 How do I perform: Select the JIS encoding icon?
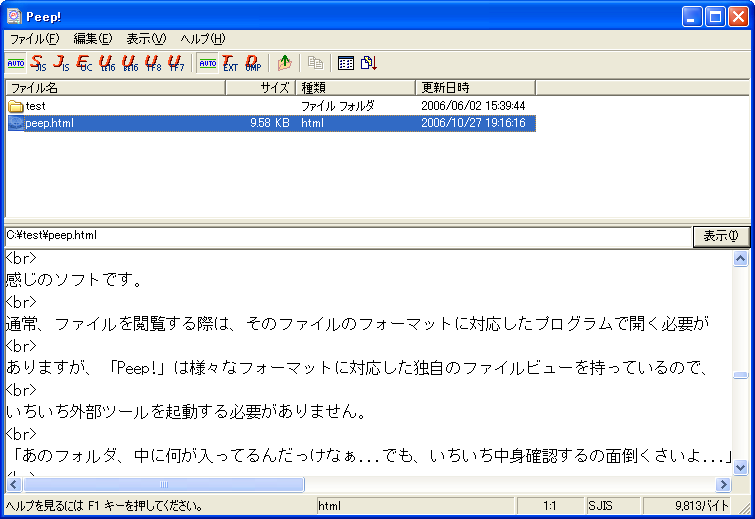pos(62,63)
